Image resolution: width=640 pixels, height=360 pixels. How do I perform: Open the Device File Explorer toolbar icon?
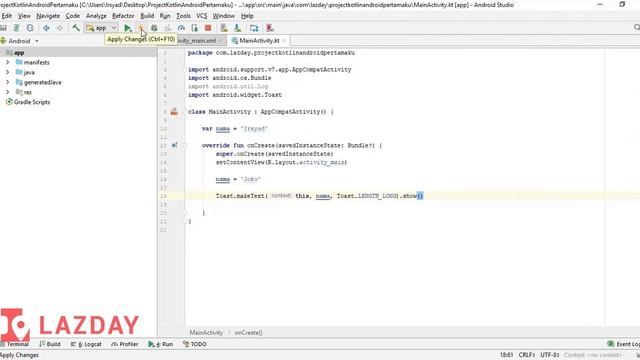pyautogui.click(x=254, y=28)
